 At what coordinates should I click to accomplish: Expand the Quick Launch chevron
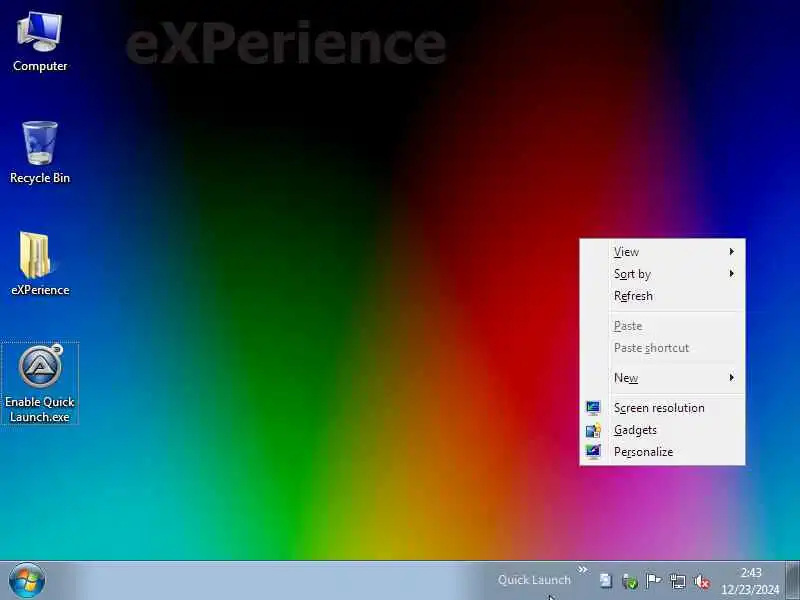[x=582, y=569]
